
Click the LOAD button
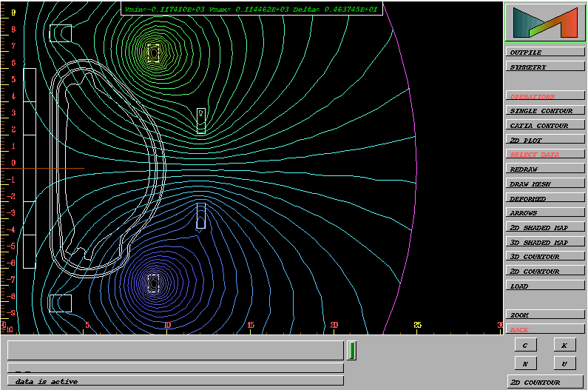tap(545, 286)
